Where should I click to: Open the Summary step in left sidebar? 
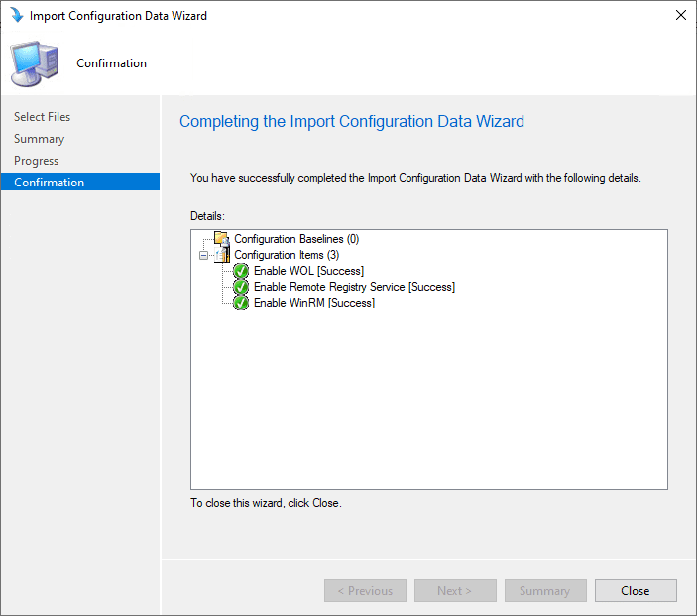(x=40, y=139)
